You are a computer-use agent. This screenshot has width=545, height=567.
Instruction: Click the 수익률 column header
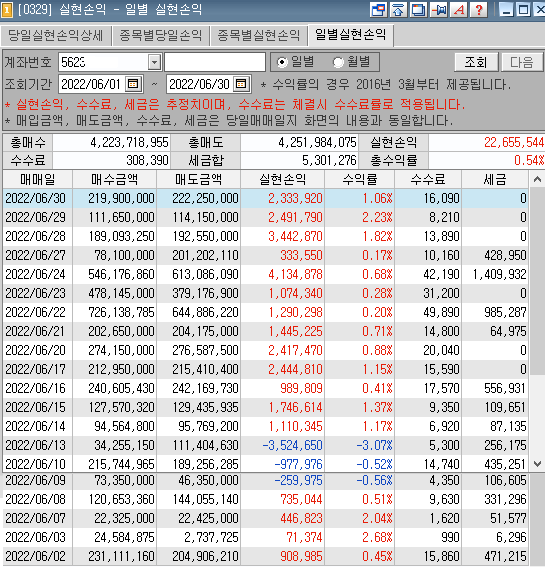[x=360, y=179]
